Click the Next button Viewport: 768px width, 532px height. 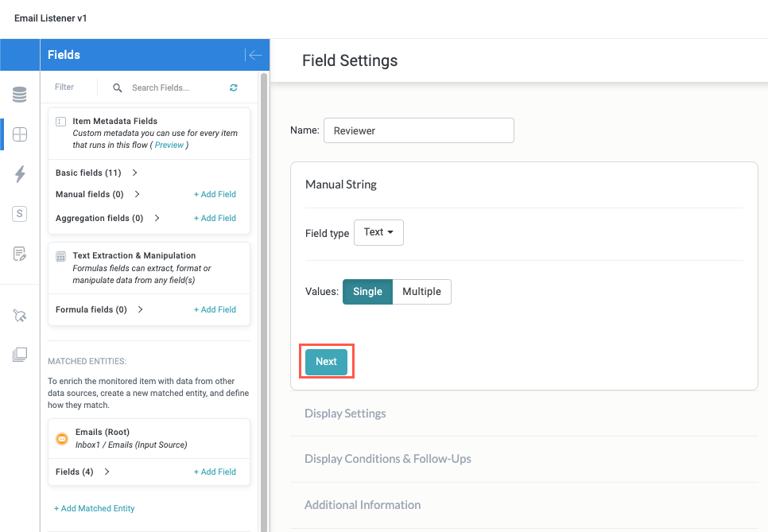coord(326,362)
